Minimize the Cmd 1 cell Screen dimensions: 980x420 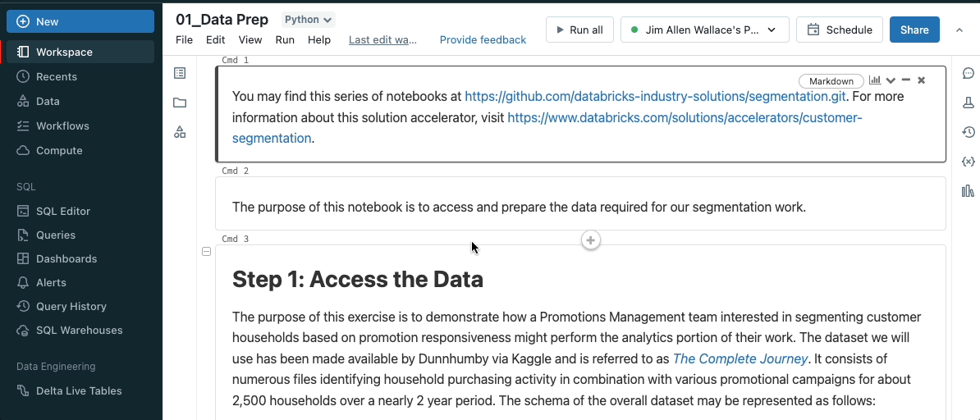pos(906,80)
